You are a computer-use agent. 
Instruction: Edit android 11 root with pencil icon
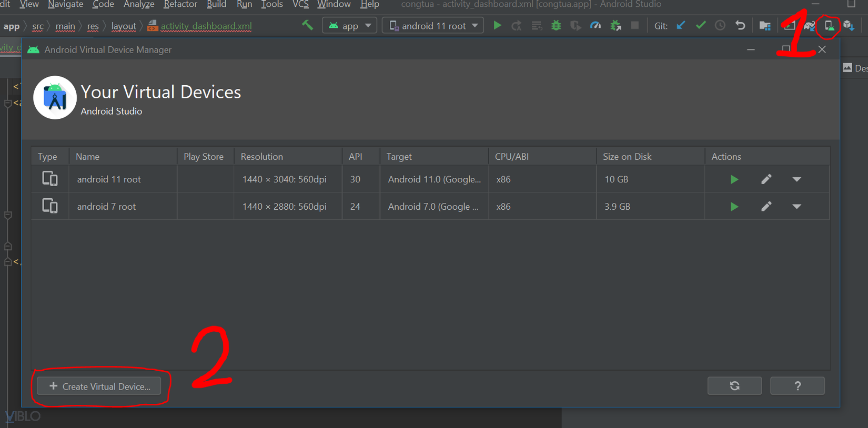point(766,179)
